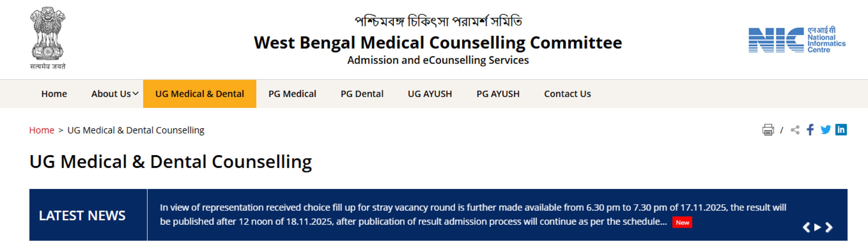The width and height of the screenshot is (868, 249).
Task: Expand the About Us dropdown menu
Action: [x=114, y=94]
